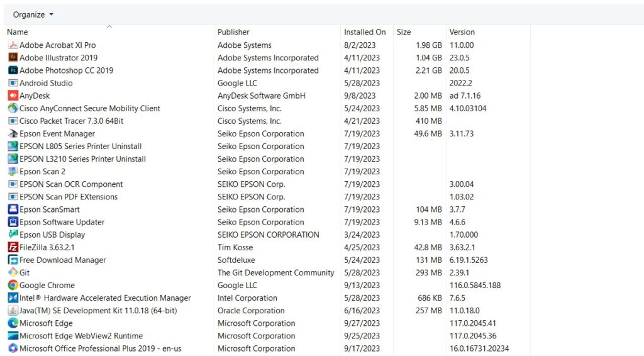
Task: Open the Organize dropdown menu
Action: click(33, 15)
